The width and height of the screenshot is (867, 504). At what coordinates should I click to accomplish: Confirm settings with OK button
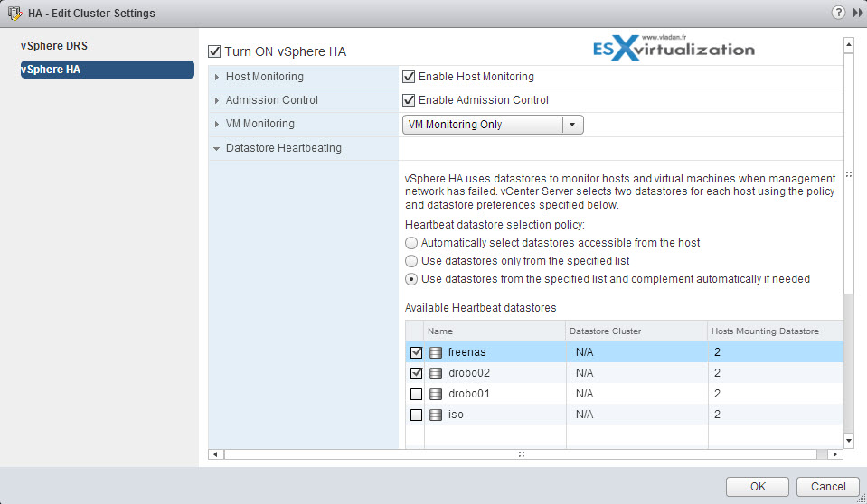pos(757,486)
